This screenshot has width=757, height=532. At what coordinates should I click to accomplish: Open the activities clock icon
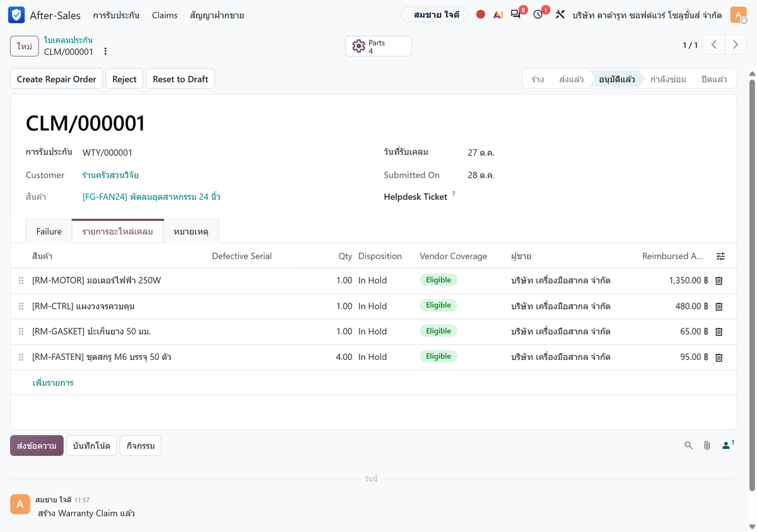coord(538,14)
